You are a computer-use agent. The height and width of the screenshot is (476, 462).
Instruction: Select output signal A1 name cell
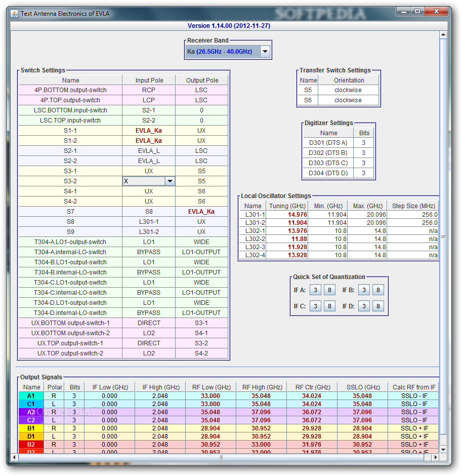(31, 396)
